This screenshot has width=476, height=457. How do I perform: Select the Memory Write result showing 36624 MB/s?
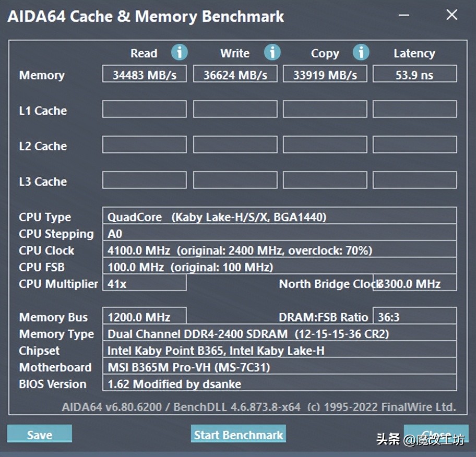235,74
